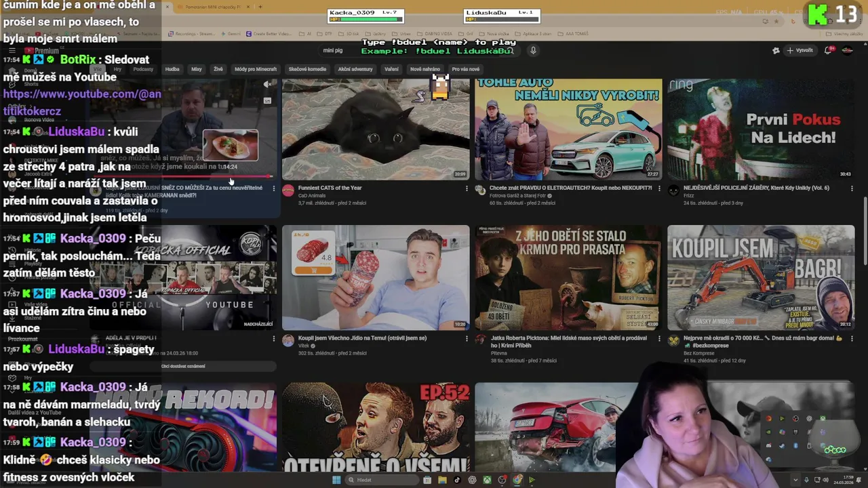
Task: Open Frizz channel avatar
Action: [673, 190]
